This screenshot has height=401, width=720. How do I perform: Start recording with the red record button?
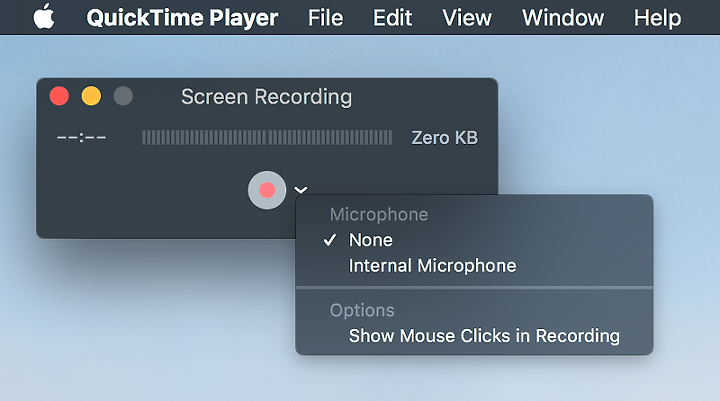click(267, 190)
